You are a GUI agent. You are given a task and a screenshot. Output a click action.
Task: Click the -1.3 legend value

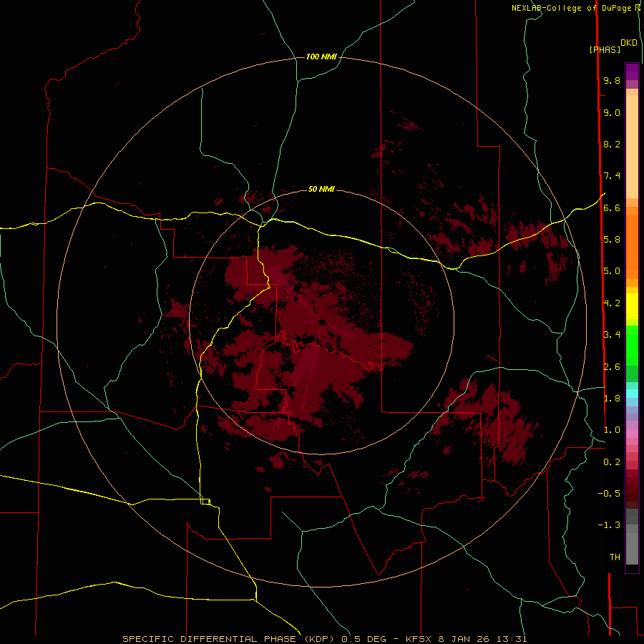[609, 525]
